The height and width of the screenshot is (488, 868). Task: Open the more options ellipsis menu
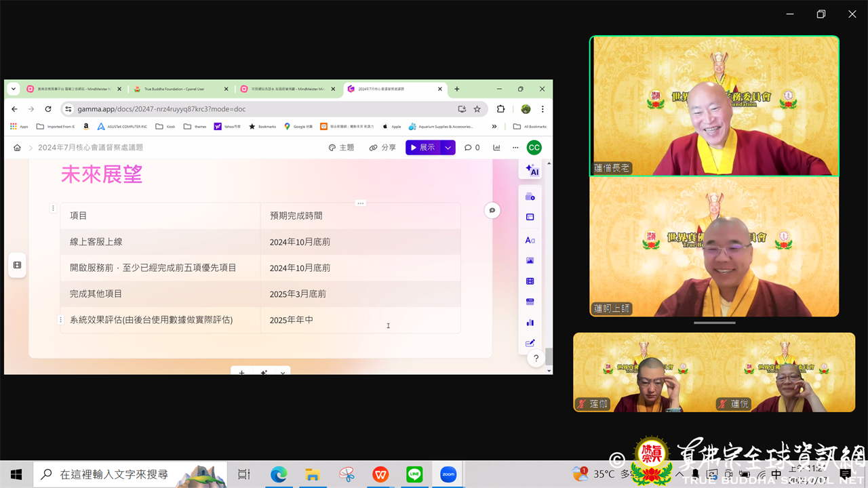pos(515,148)
